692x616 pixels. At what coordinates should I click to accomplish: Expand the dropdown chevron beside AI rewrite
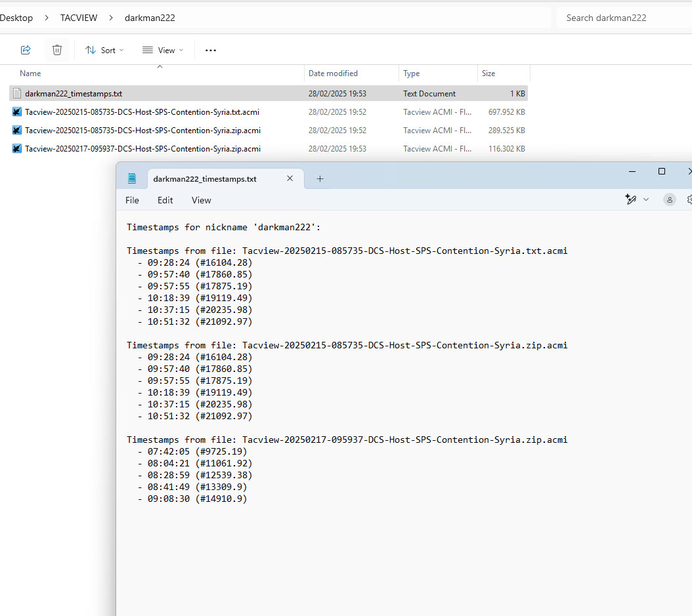pos(646,199)
